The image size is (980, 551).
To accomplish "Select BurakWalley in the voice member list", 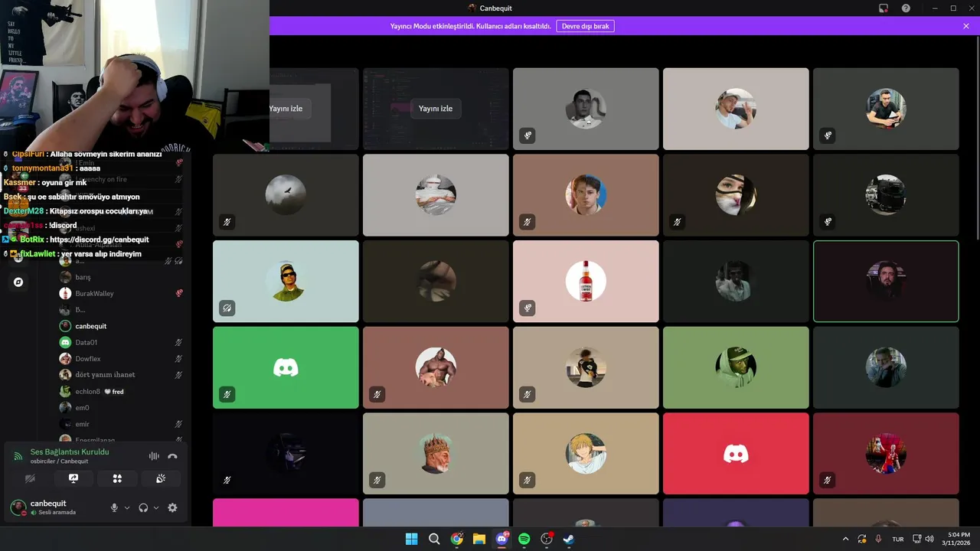I will pyautogui.click(x=122, y=294).
